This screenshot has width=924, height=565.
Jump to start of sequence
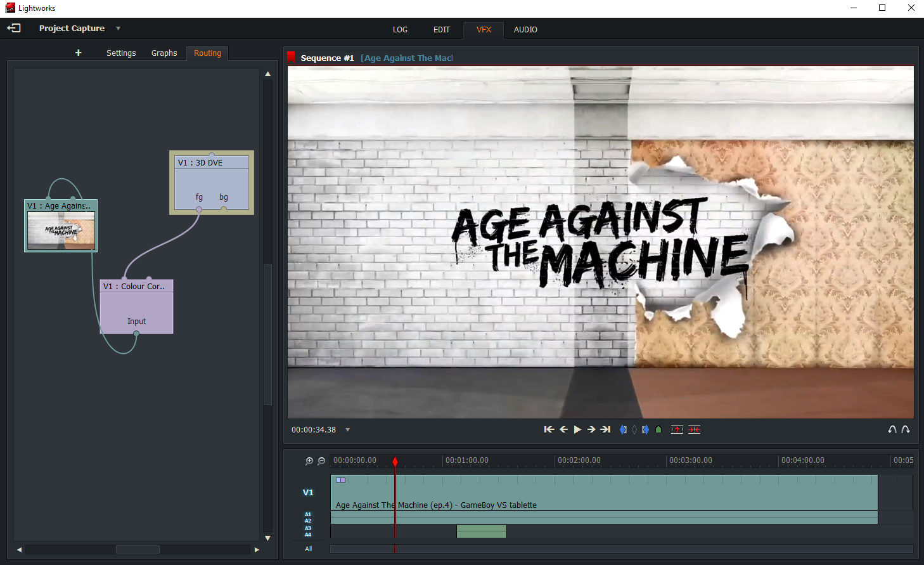pos(549,430)
